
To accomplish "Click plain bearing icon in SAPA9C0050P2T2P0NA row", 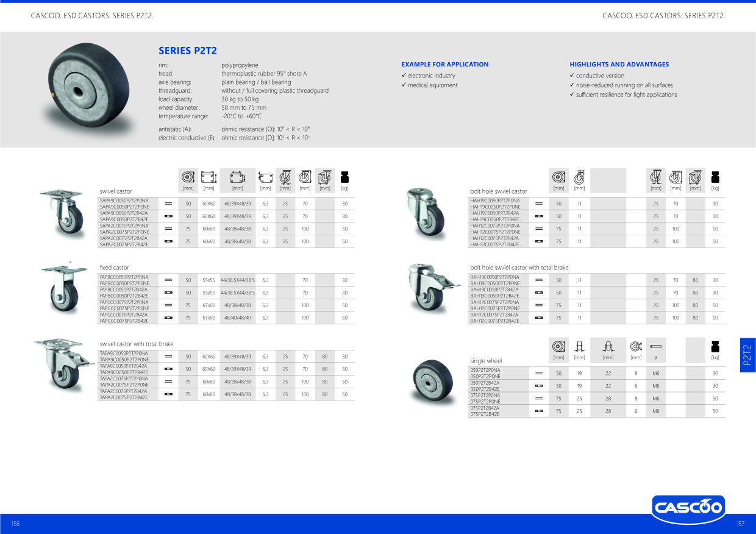I will click(169, 204).
